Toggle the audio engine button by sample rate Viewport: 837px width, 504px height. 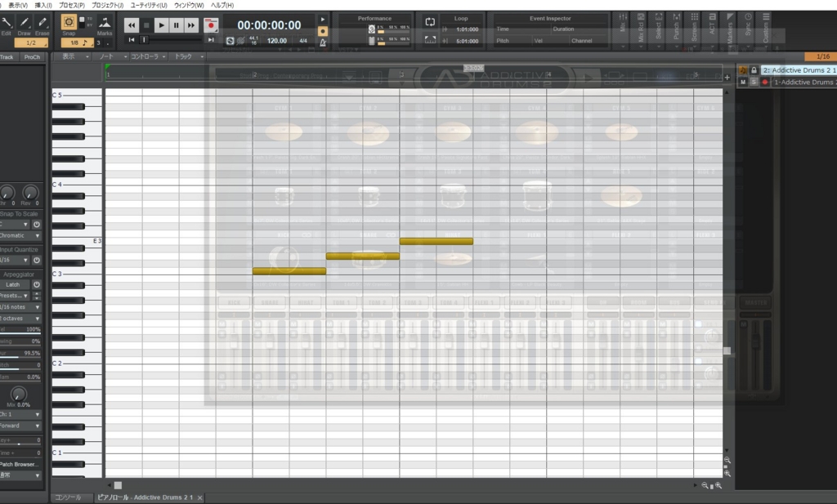point(230,41)
